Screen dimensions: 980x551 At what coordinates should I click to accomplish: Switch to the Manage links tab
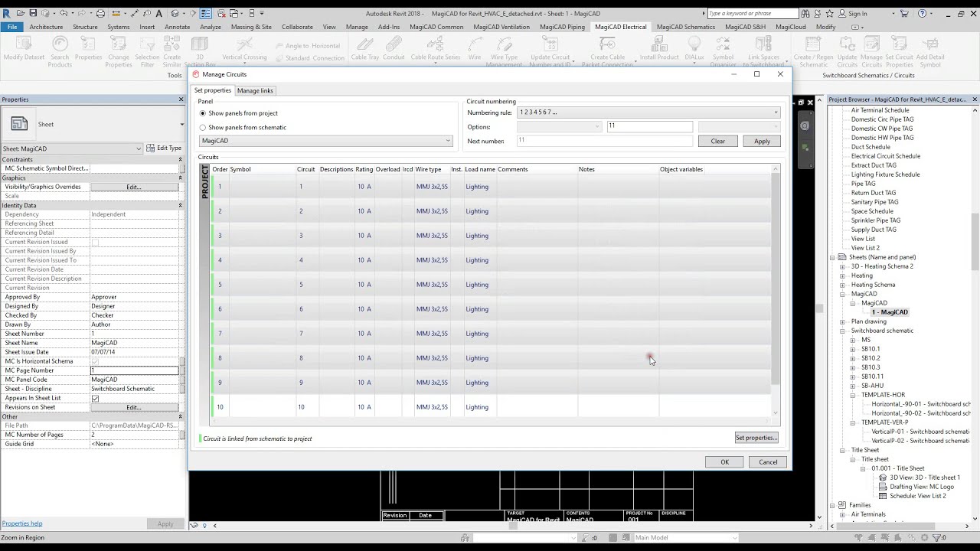tap(255, 90)
